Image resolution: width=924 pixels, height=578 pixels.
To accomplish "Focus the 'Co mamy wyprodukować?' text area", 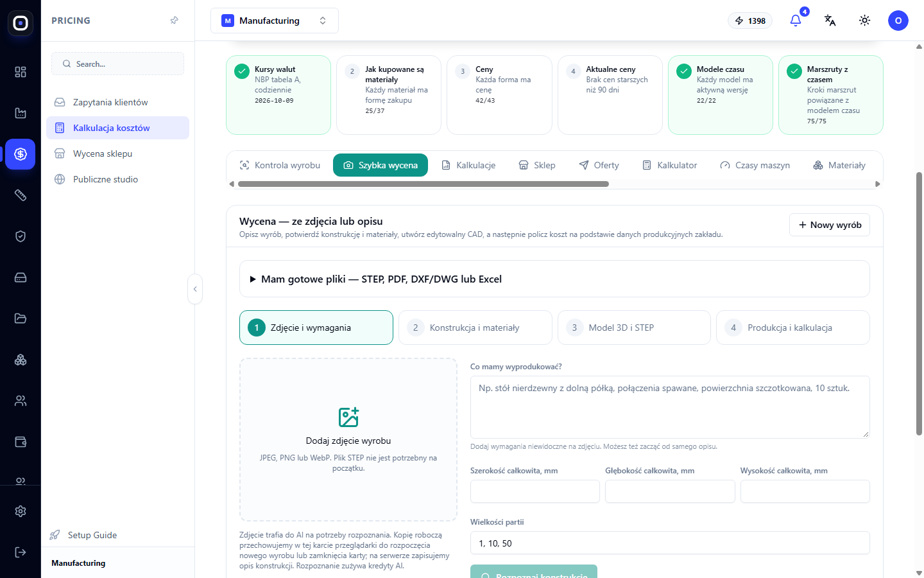I will (x=670, y=407).
